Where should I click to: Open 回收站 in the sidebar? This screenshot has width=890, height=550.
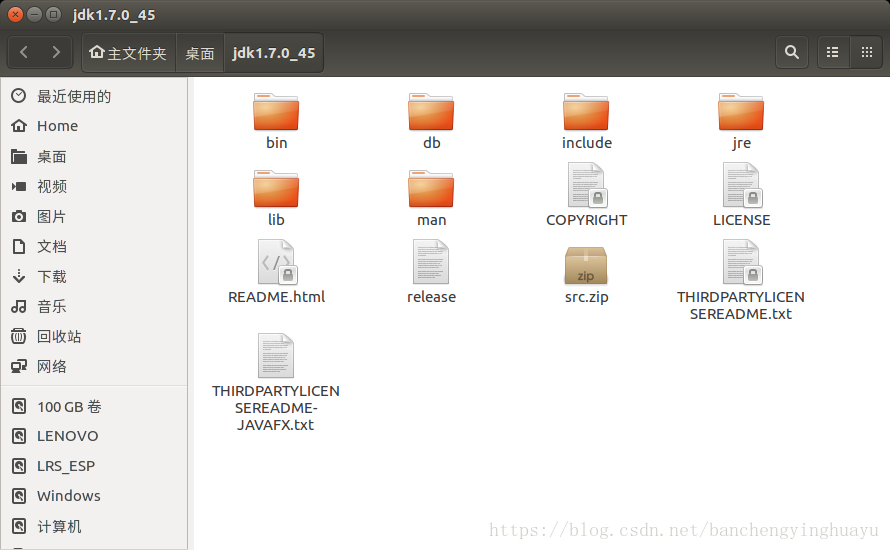(x=94, y=337)
